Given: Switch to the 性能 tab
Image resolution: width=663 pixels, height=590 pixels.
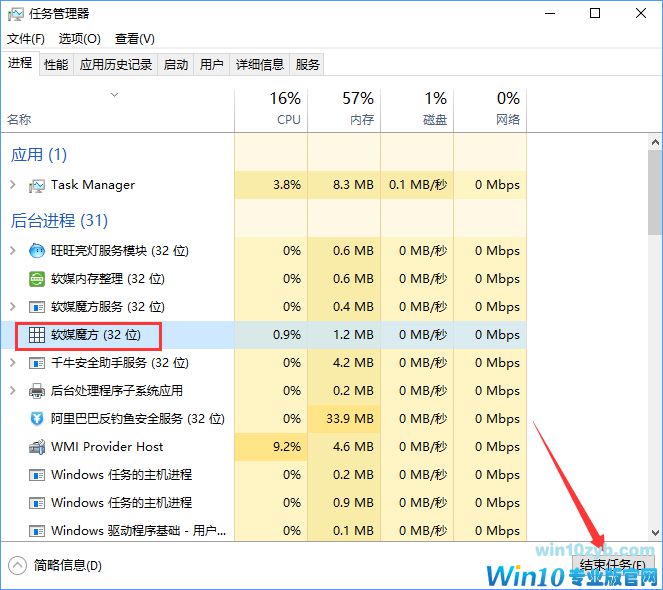Looking at the screenshot, I should point(56,65).
